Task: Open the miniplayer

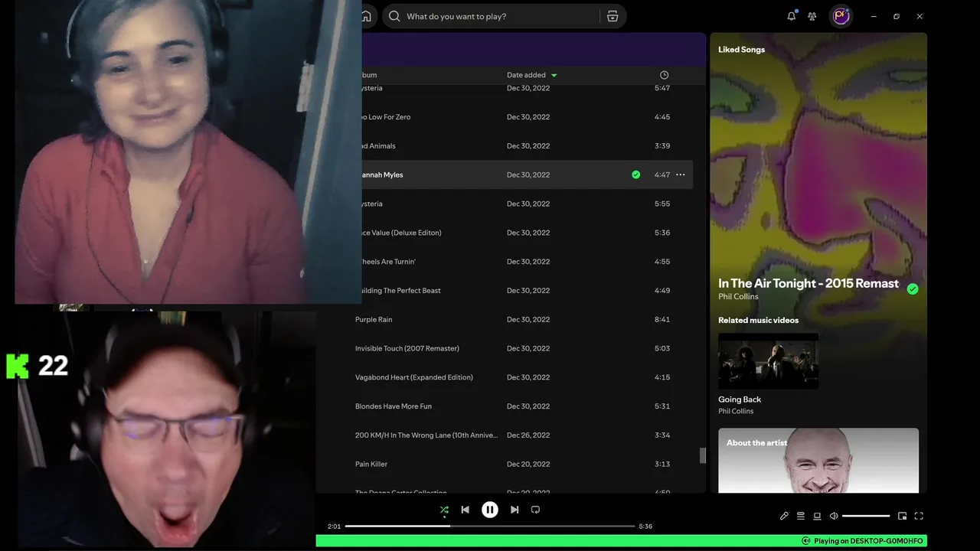Action: (902, 516)
